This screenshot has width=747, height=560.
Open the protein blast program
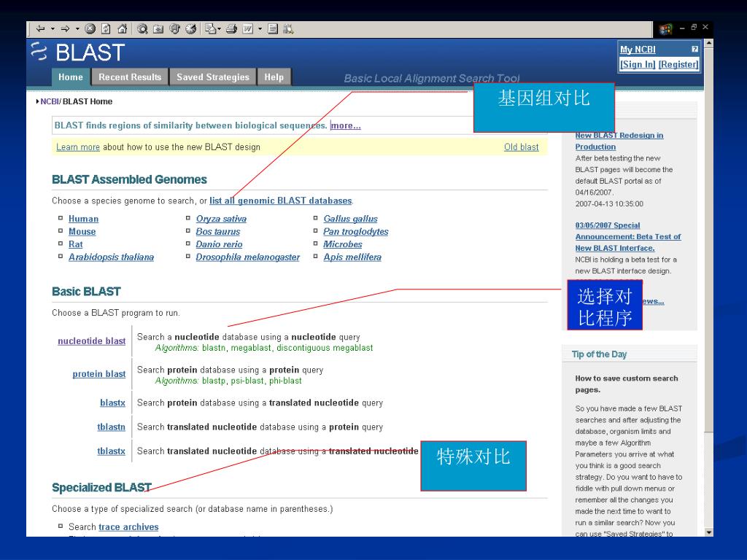[x=99, y=374]
